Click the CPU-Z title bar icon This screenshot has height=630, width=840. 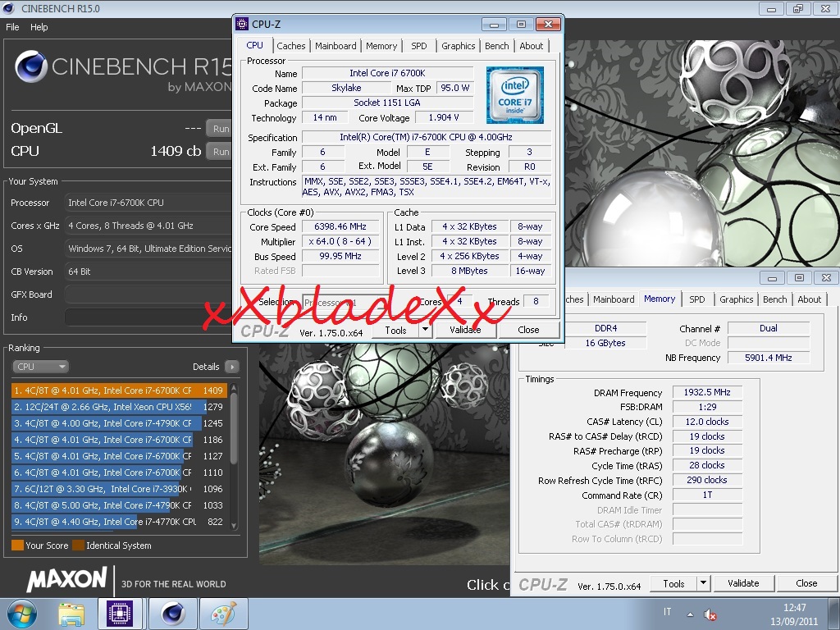[x=242, y=24]
